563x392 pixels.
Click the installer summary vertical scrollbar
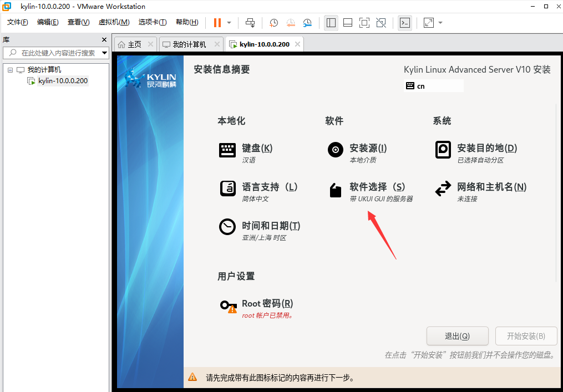[556, 194]
